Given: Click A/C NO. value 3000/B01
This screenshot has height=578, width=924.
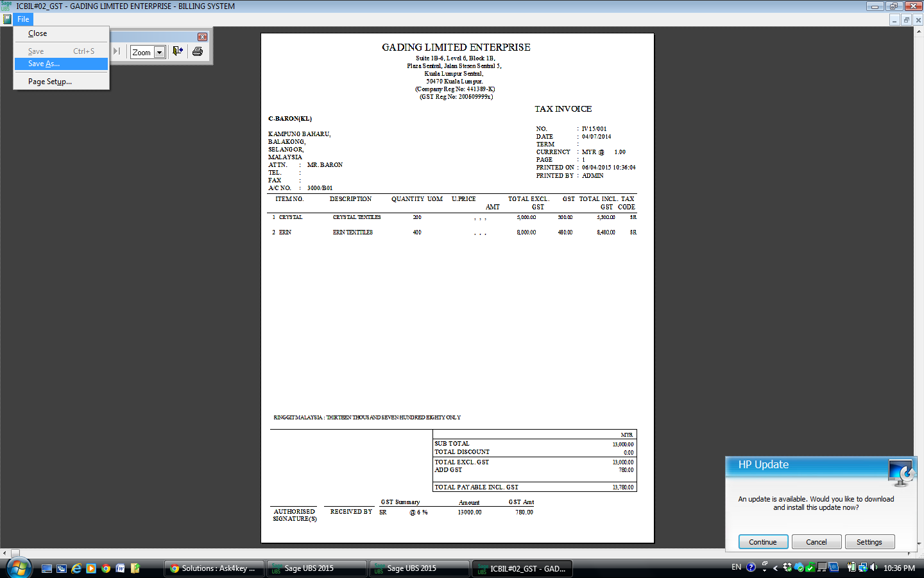Looking at the screenshot, I should point(320,188).
